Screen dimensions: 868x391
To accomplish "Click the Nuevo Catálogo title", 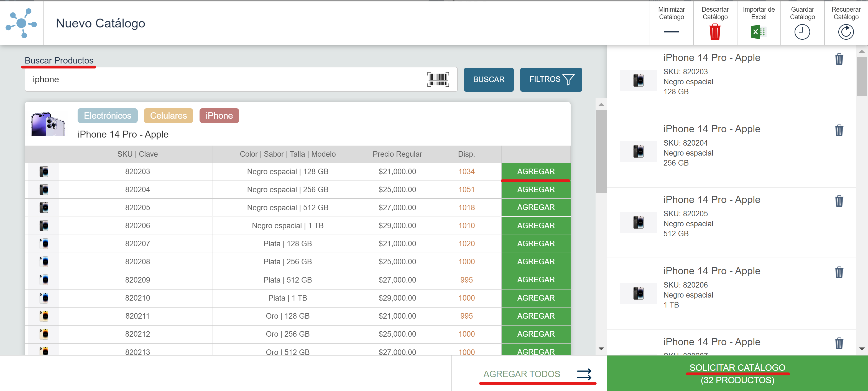I will [100, 23].
